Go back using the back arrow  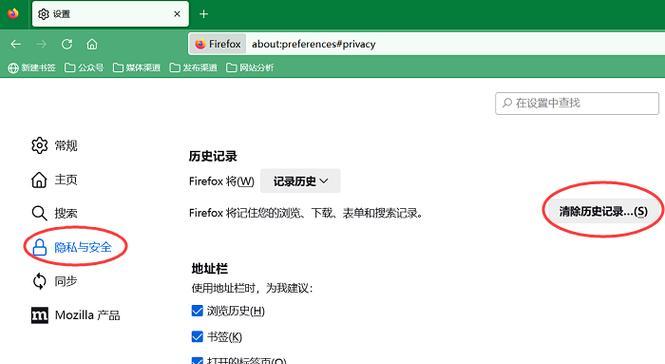(16, 44)
